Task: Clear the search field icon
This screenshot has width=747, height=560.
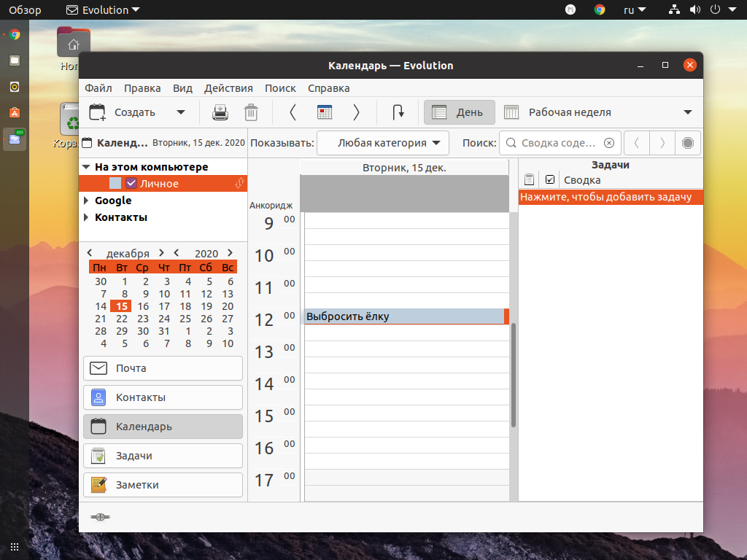Action: pos(609,143)
